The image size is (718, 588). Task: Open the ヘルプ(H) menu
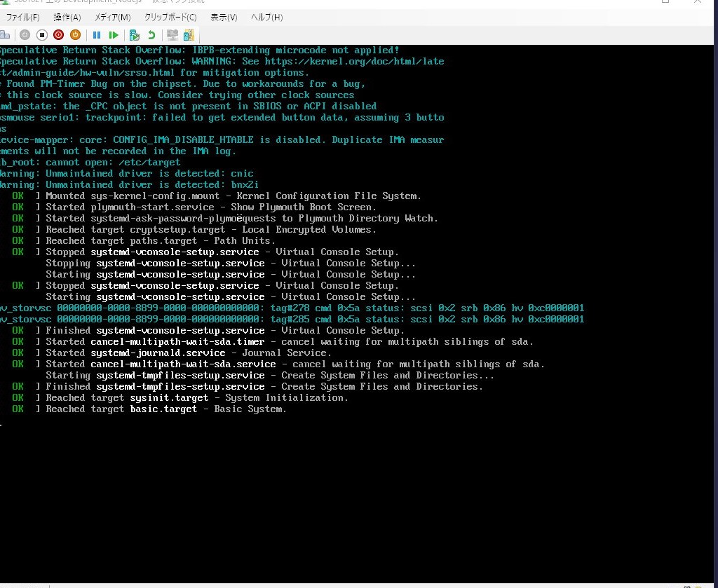tap(267, 17)
